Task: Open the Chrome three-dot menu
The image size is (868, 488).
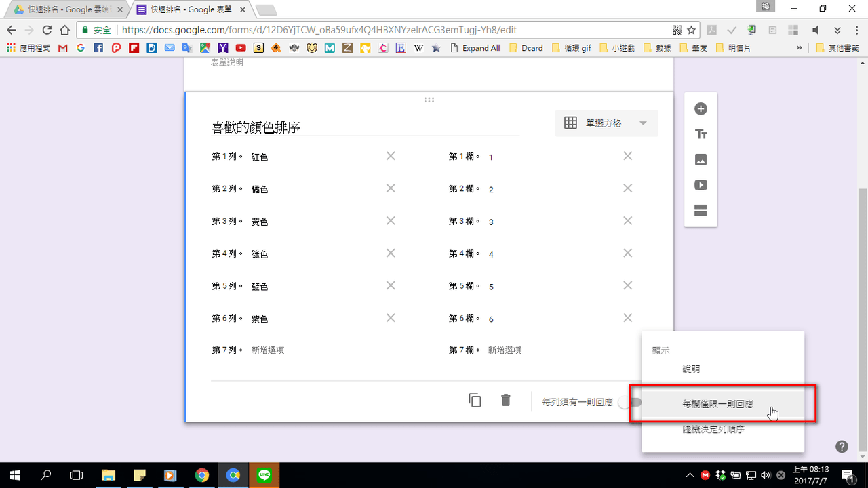Action: pos(856,30)
